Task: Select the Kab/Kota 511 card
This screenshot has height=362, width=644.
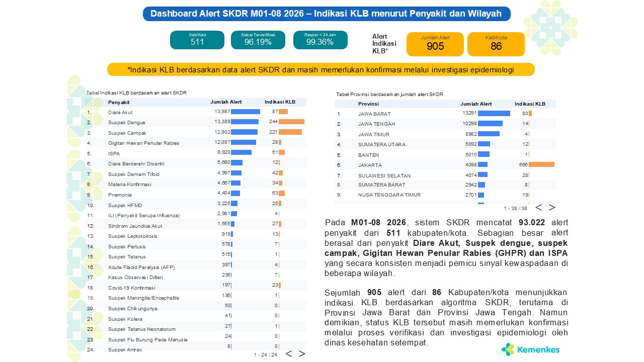Action: click(x=197, y=40)
